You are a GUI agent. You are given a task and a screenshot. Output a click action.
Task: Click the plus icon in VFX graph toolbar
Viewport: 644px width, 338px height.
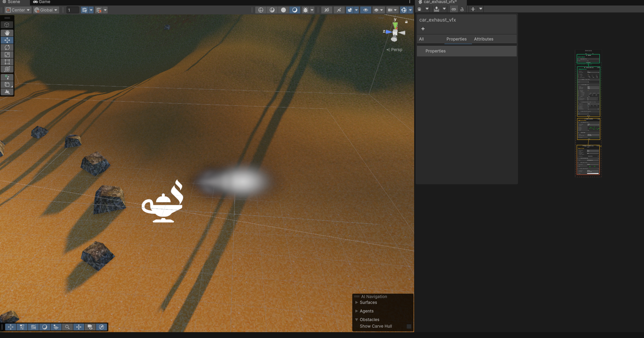coord(473,9)
